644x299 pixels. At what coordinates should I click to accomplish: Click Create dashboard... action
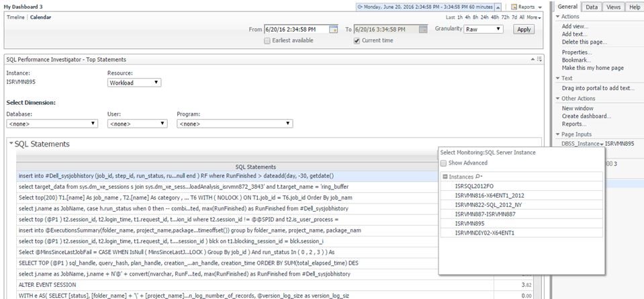[x=586, y=116]
